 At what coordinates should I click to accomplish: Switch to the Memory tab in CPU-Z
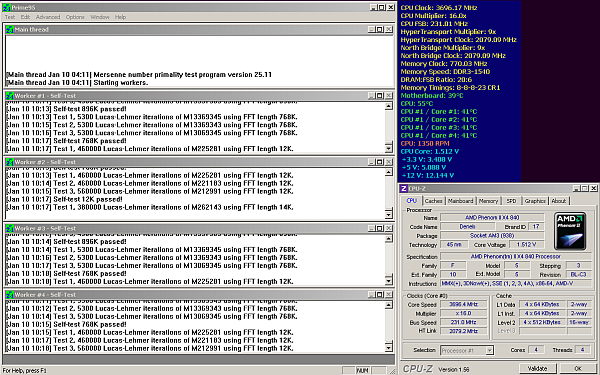488,201
